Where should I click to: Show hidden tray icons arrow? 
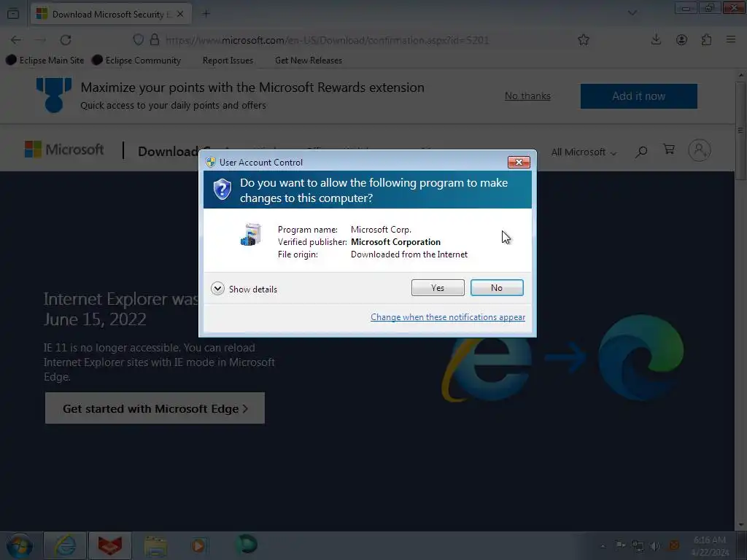tap(603, 546)
